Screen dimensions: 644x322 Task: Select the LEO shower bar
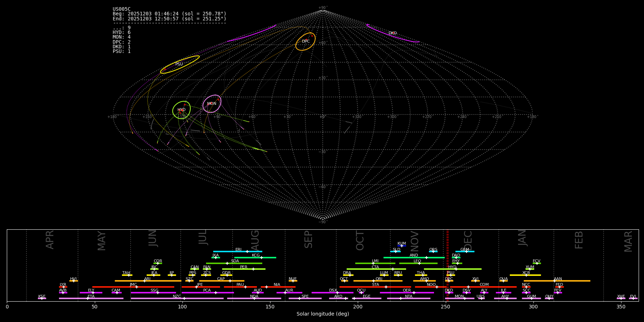418,263
